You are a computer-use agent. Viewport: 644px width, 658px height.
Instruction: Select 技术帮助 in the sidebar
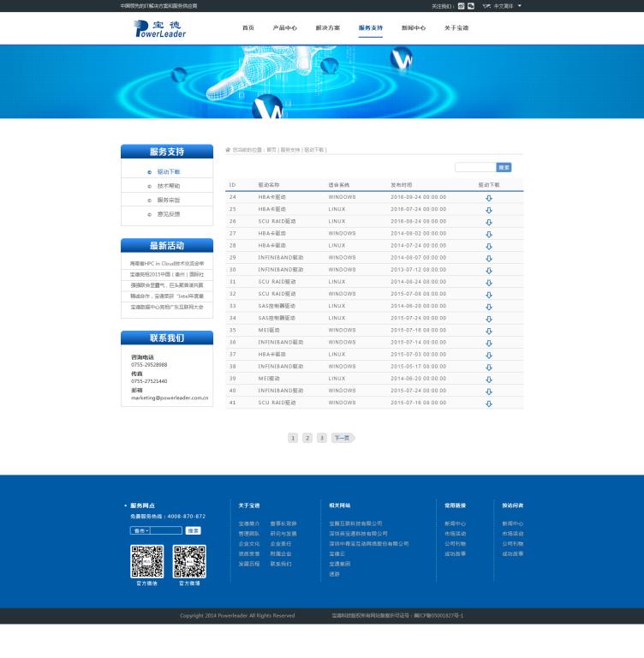pyautogui.click(x=168, y=186)
